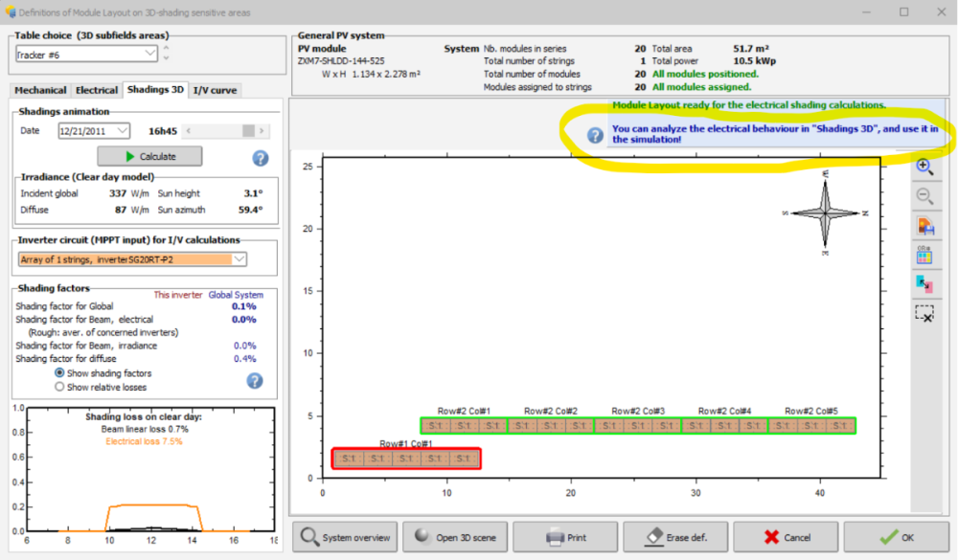Click the Open 3D scene button
Image resolution: width=958 pixels, height=560 pixels.
455,537
